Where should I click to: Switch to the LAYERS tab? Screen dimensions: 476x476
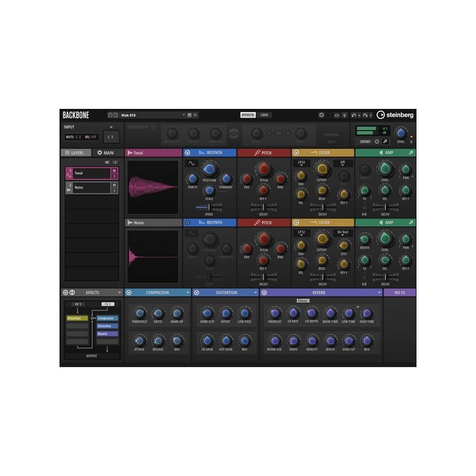point(75,152)
